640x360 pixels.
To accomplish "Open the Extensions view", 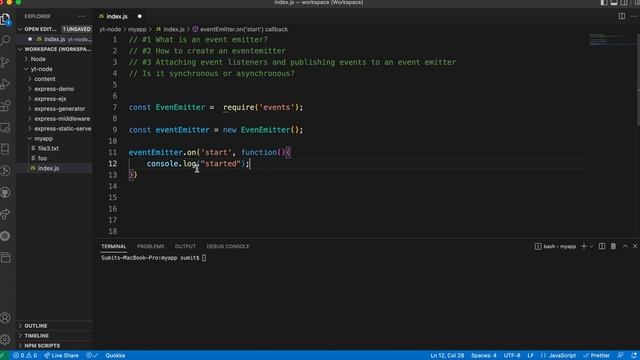I will pyautogui.click(x=5, y=106).
